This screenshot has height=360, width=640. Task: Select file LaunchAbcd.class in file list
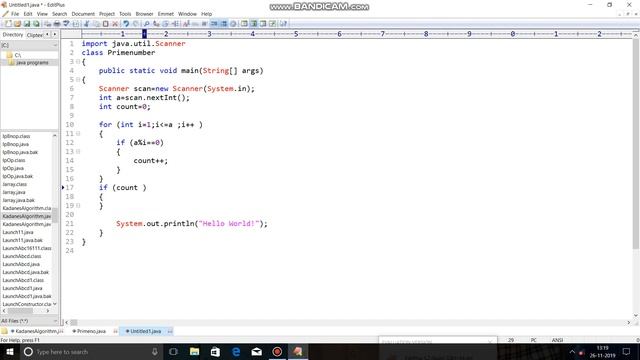click(22, 256)
